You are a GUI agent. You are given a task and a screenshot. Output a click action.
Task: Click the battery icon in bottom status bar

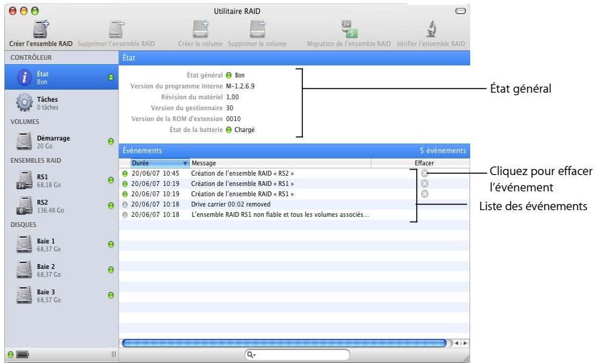pyautogui.click(x=23, y=354)
